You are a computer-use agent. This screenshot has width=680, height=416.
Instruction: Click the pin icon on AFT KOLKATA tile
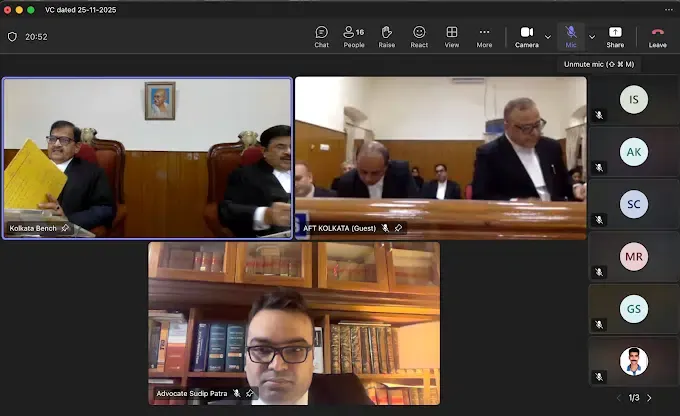click(398, 228)
